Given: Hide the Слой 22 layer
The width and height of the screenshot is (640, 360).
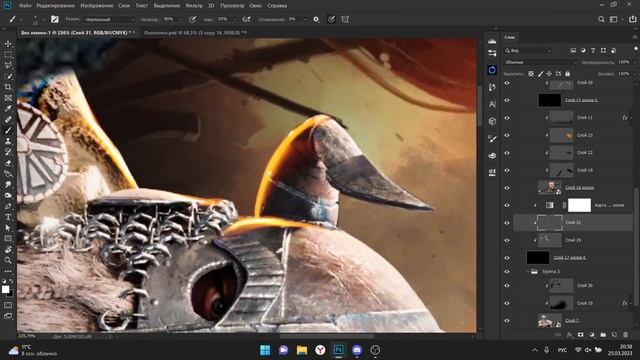Looking at the screenshot, I should click(507, 153).
